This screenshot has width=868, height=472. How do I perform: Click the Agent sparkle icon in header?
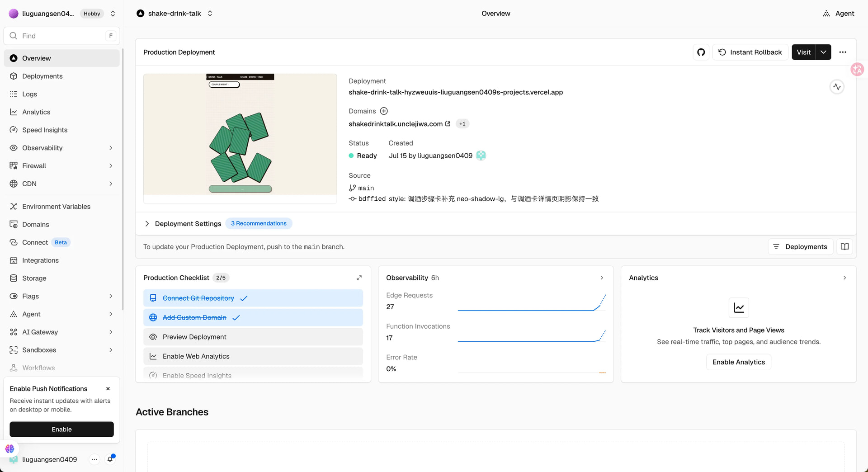(x=826, y=14)
